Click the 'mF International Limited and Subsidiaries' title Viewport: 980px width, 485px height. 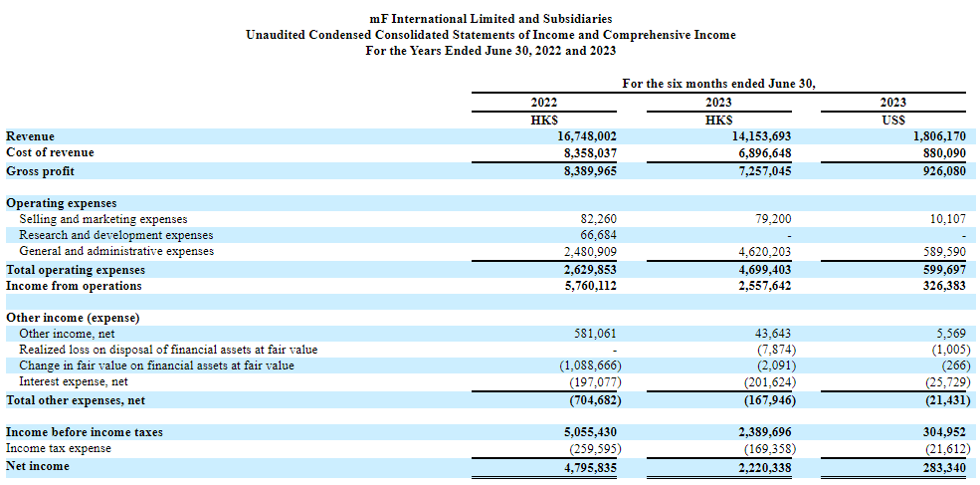pyautogui.click(x=490, y=19)
